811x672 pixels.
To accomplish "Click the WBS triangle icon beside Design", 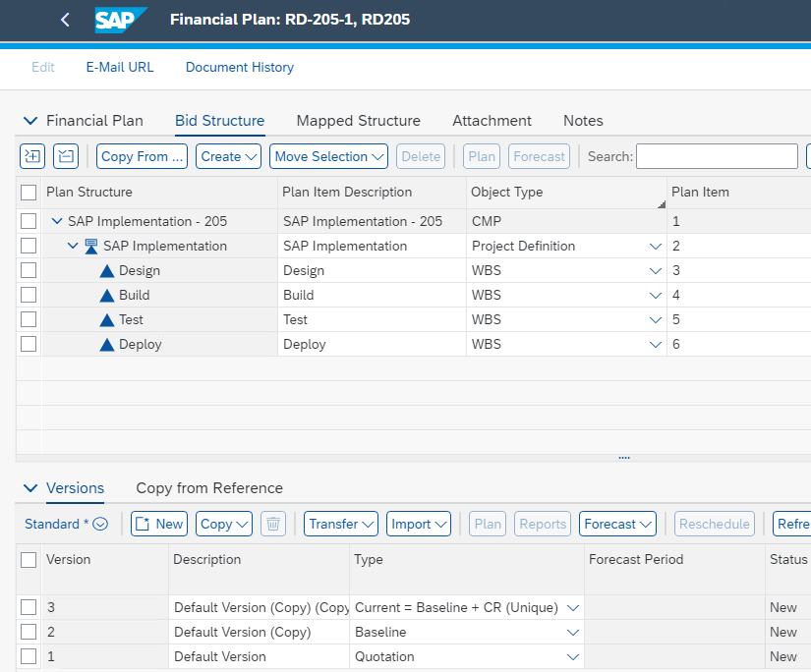I will click(x=106, y=271).
